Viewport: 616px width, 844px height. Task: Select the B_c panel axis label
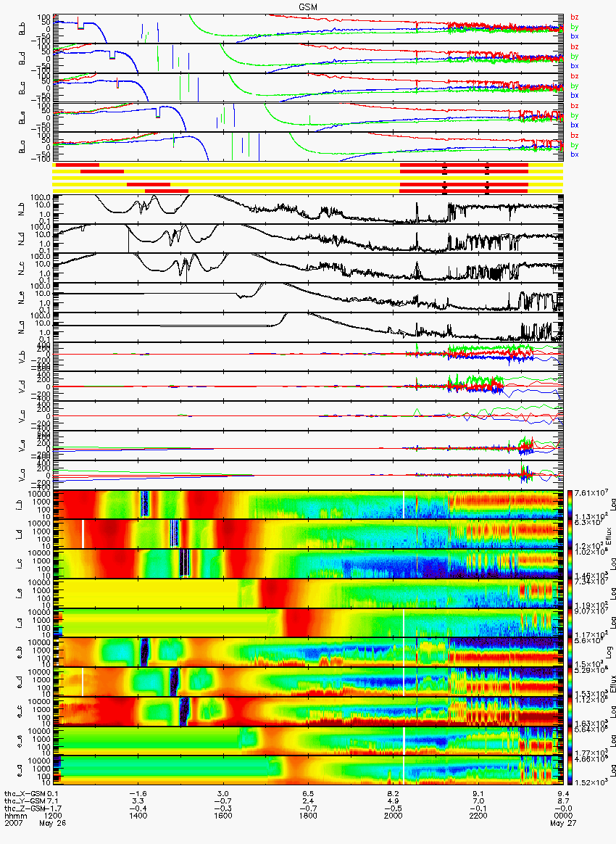click(x=22, y=88)
